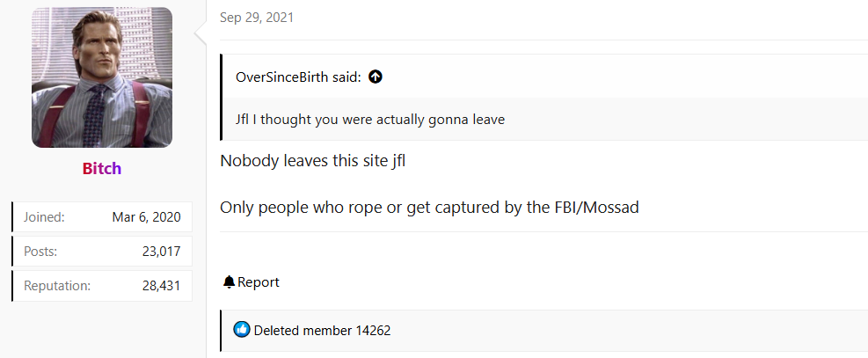Open the poster's avatar image
Viewport: 868px width, 358px height.
click(102, 77)
